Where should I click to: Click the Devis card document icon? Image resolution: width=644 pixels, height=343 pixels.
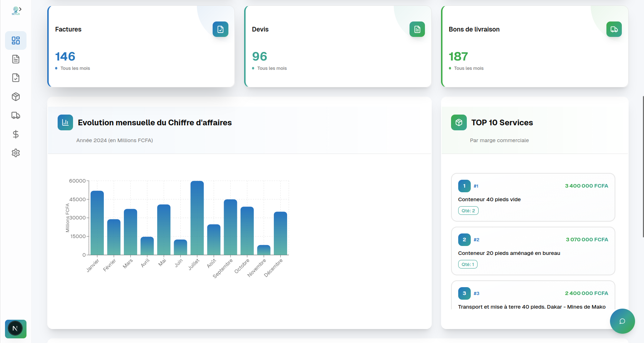[x=417, y=29]
